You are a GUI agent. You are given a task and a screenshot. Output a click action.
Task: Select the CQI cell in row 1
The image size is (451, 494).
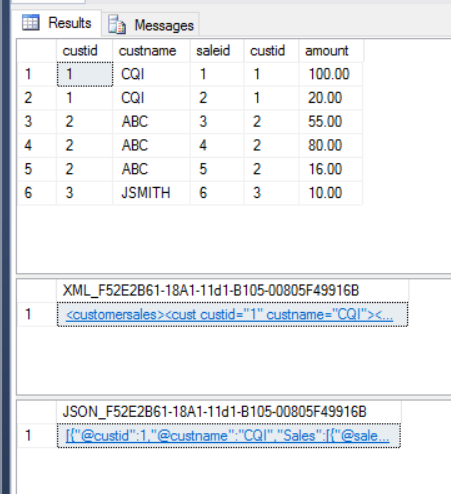tap(152, 74)
